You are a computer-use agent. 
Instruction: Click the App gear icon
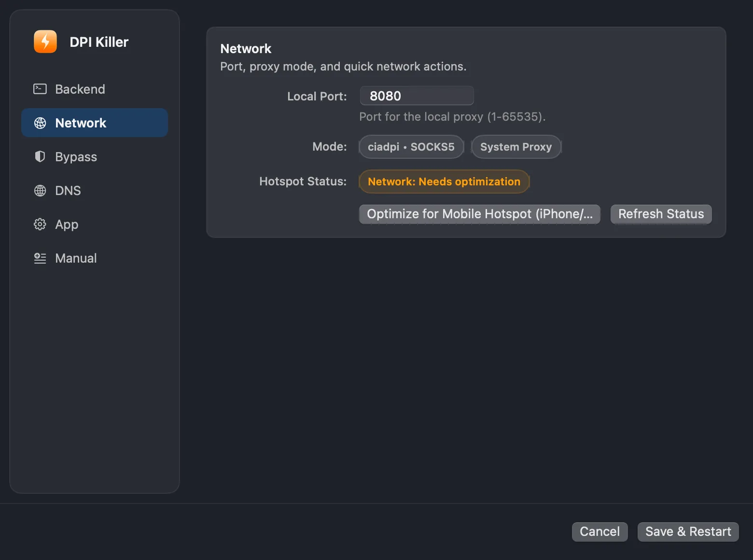pyautogui.click(x=40, y=224)
